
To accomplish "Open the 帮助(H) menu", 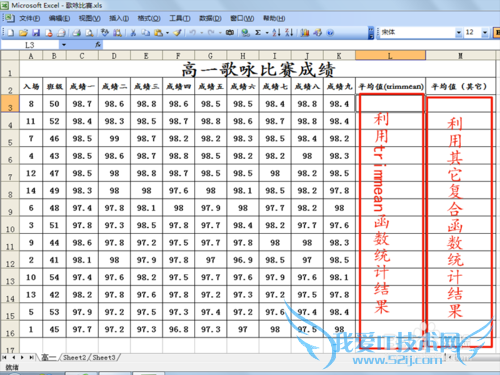I will 274,18.
